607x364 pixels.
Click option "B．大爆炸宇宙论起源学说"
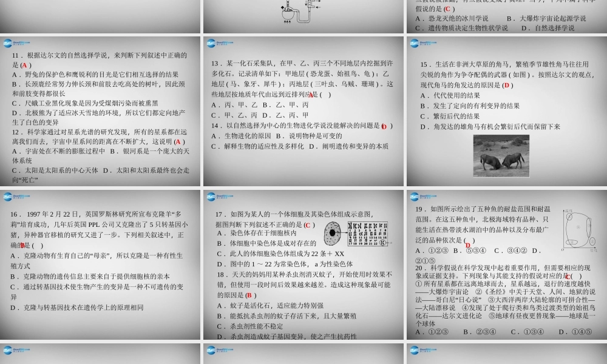tap(546, 19)
